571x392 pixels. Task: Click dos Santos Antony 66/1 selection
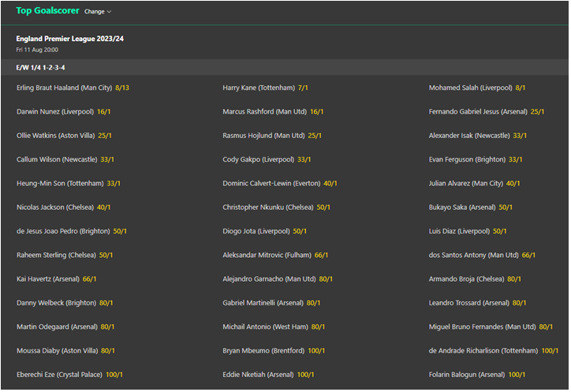[482, 255]
